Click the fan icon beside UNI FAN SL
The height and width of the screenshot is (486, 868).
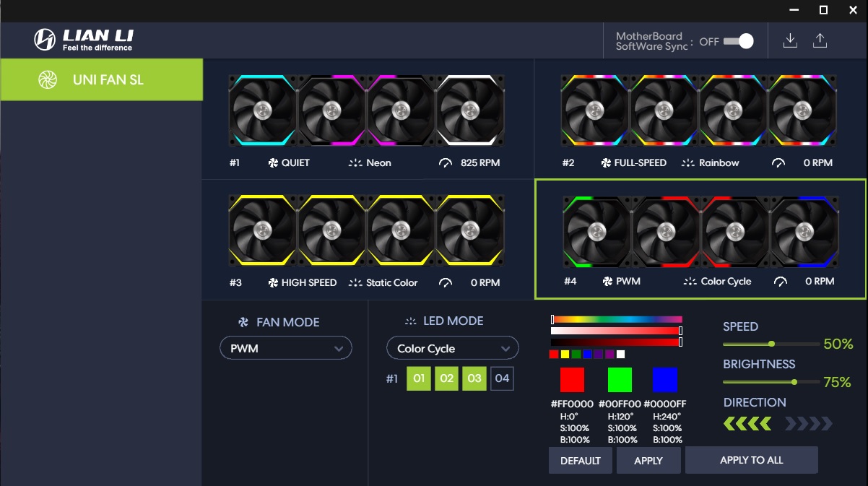(48, 79)
